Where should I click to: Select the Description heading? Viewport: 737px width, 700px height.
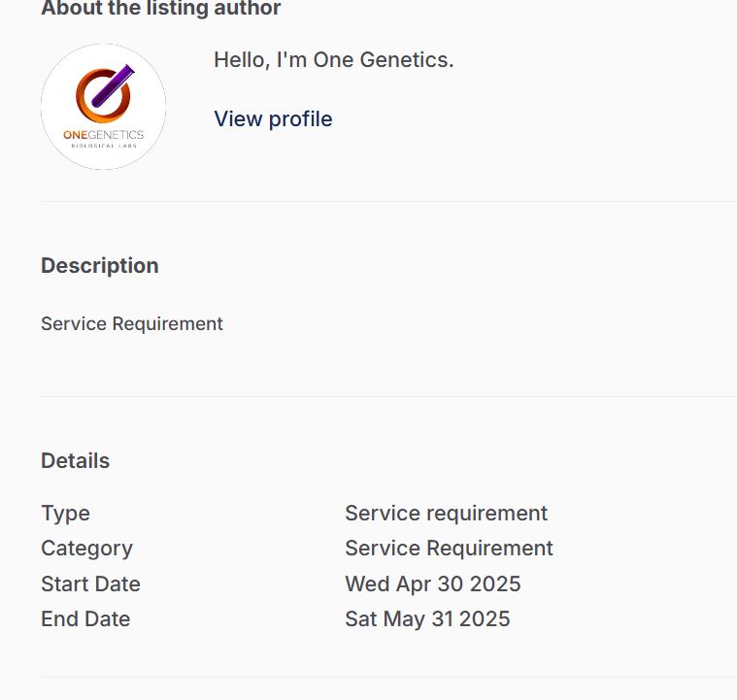click(99, 265)
